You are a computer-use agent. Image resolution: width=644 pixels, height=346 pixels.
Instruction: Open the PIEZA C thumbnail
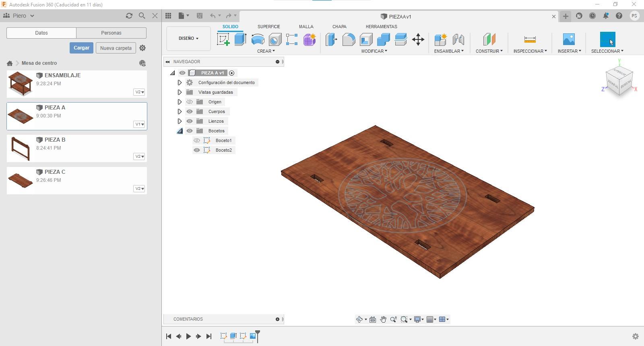[21, 181]
